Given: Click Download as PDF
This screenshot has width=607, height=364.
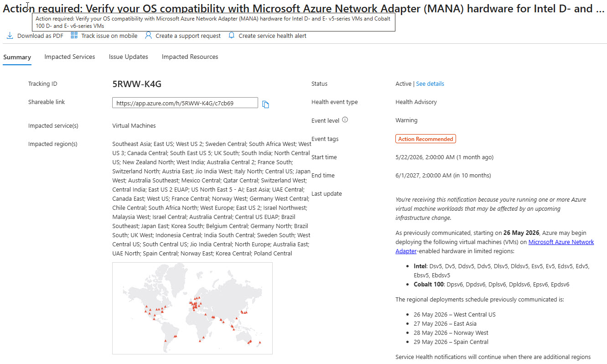Looking at the screenshot, I should 40,36.
